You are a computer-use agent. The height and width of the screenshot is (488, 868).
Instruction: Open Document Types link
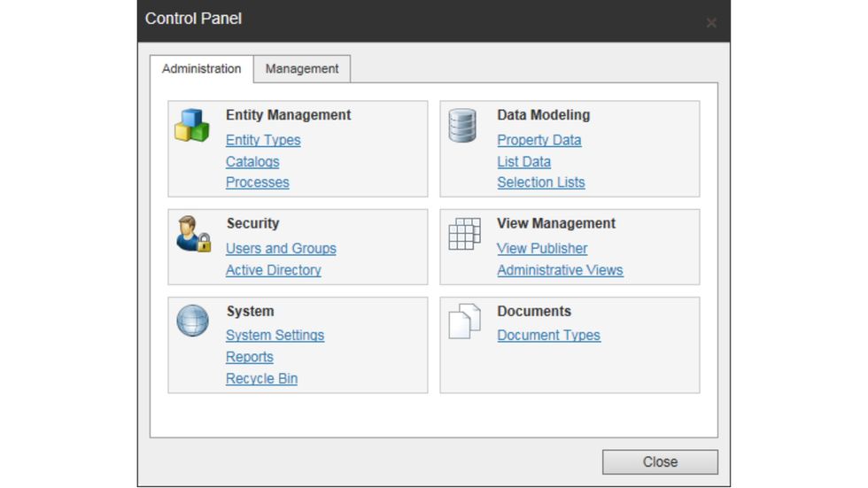(x=548, y=336)
